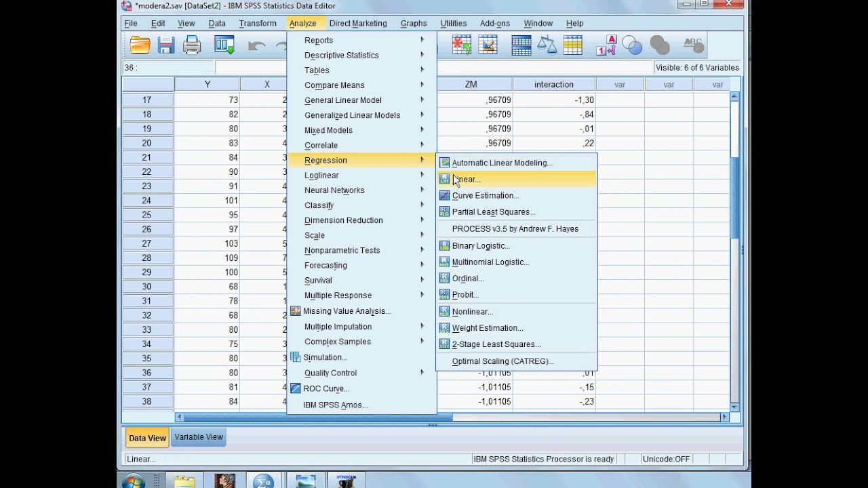Click the Select Cases toolbar icon
Image resolution: width=868 pixels, height=488 pixels.
click(573, 45)
